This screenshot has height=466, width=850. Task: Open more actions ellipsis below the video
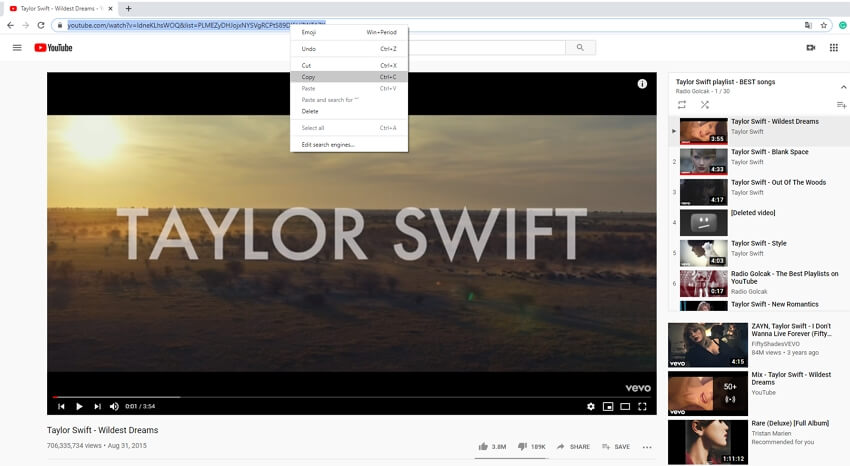click(647, 447)
